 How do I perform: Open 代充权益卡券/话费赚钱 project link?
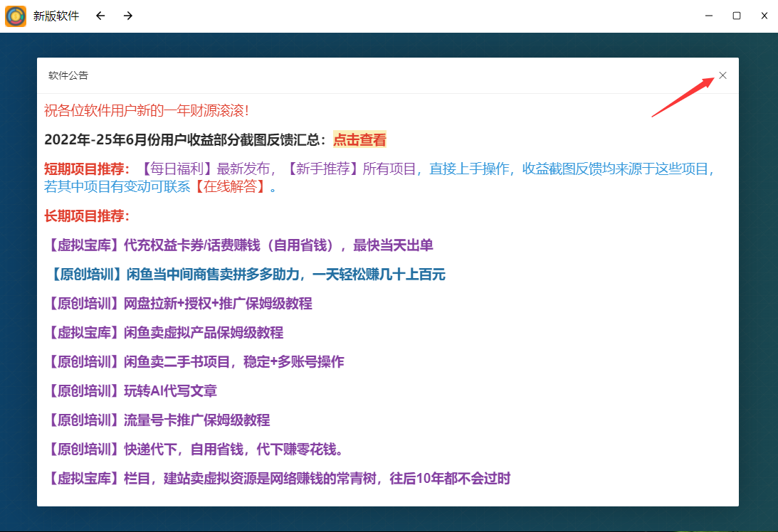pyautogui.click(x=239, y=245)
